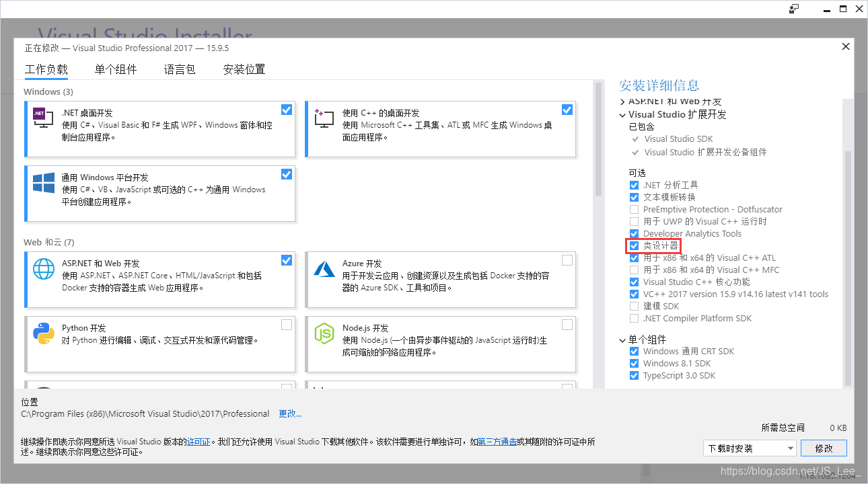This screenshot has width=868, height=484.
Task: Check the Node.js 开发 workload
Action: (567, 325)
